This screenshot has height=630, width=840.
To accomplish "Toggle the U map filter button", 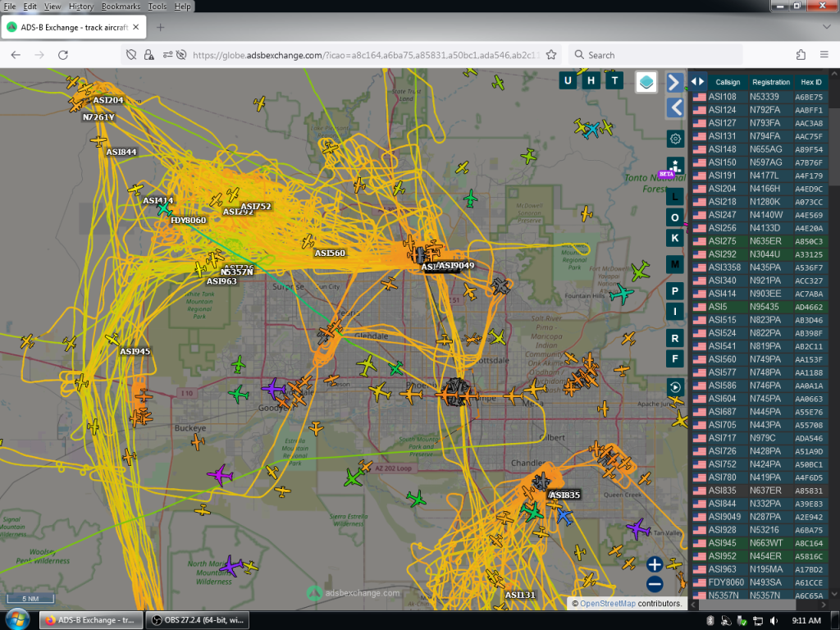I will point(568,80).
